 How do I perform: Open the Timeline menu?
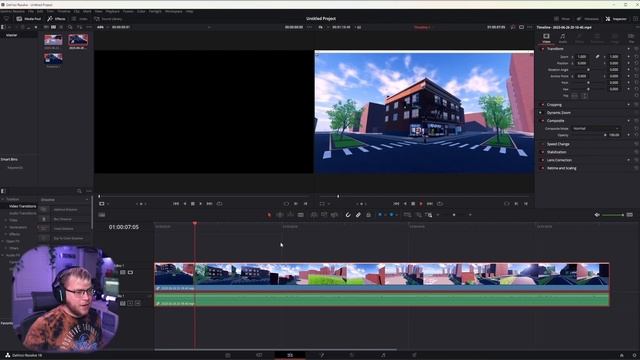pos(64,11)
